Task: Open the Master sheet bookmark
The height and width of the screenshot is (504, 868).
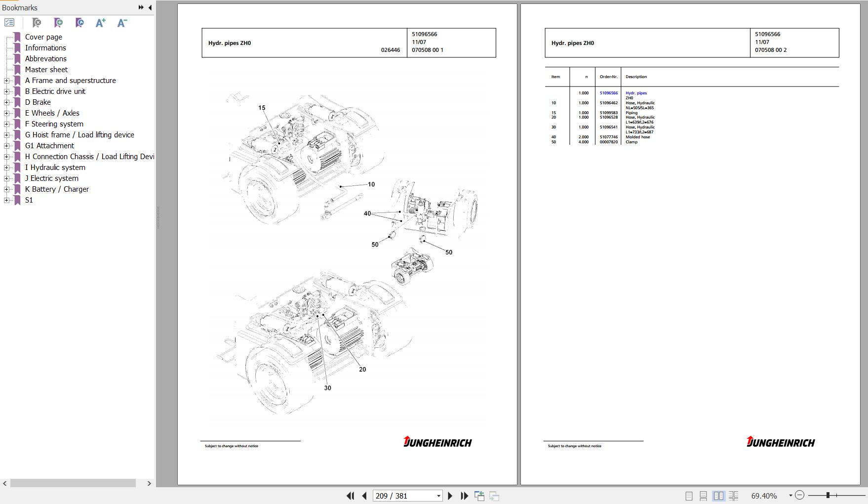Action: click(x=46, y=70)
